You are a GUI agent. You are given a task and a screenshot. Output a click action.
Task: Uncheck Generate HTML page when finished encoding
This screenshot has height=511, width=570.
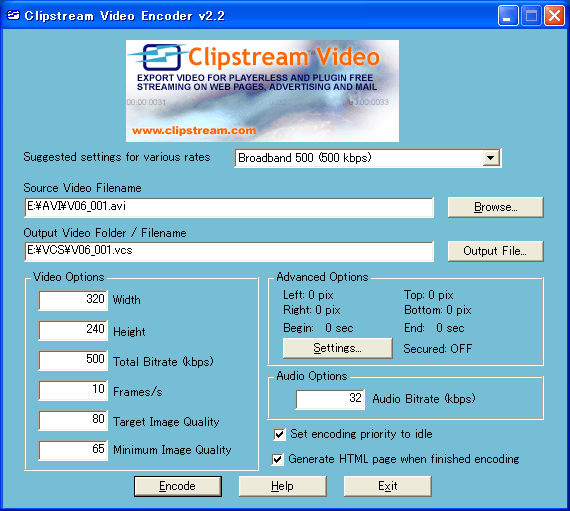click(277, 459)
